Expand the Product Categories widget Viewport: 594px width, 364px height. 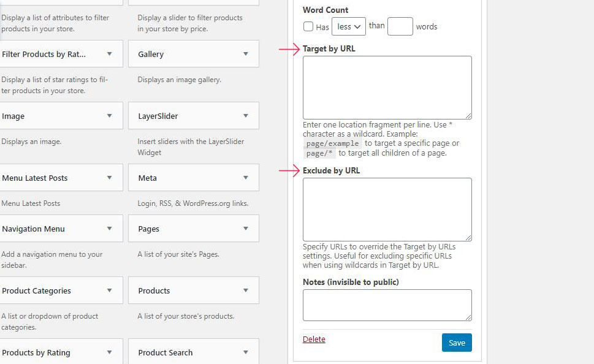[x=110, y=290]
